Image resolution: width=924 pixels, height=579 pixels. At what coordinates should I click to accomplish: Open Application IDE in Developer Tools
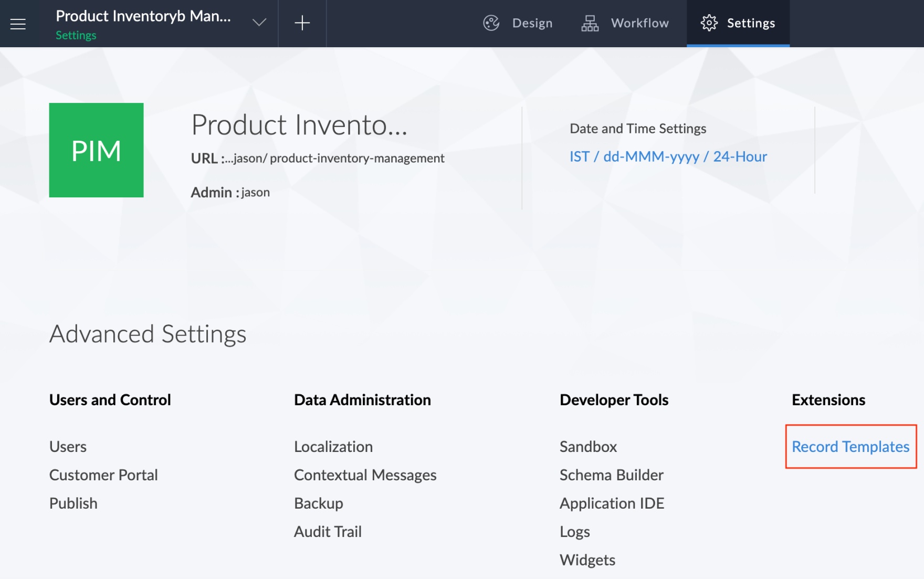coord(612,503)
